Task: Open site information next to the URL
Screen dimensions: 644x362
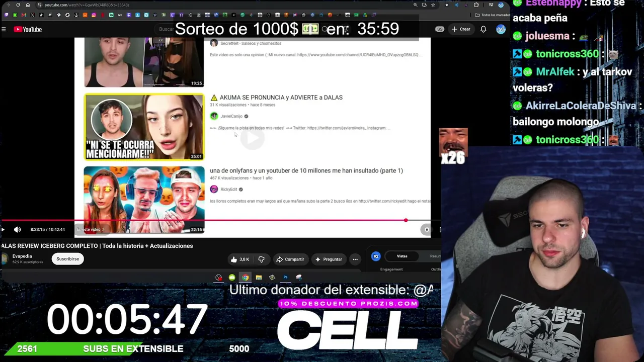Action: (39, 5)
